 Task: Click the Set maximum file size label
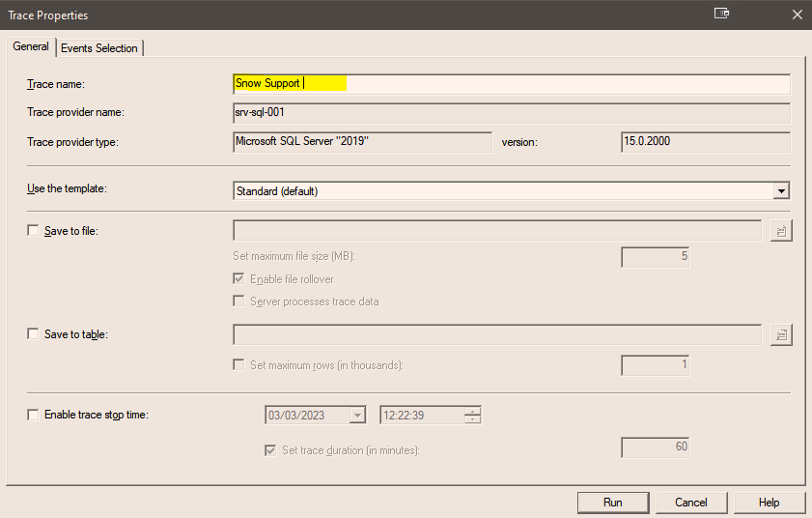pyautogui.click(x=294, y=256)
